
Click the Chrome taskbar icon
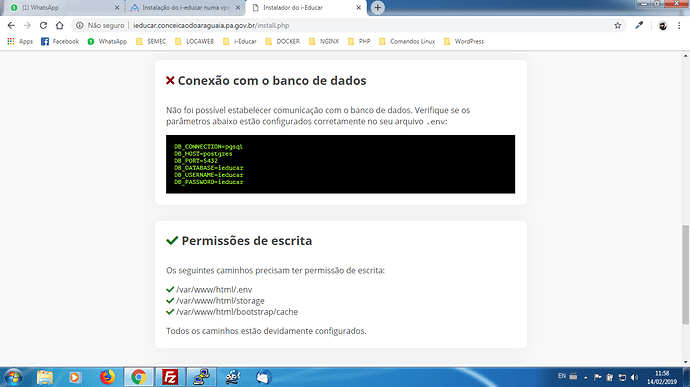[x=139, y=377]
